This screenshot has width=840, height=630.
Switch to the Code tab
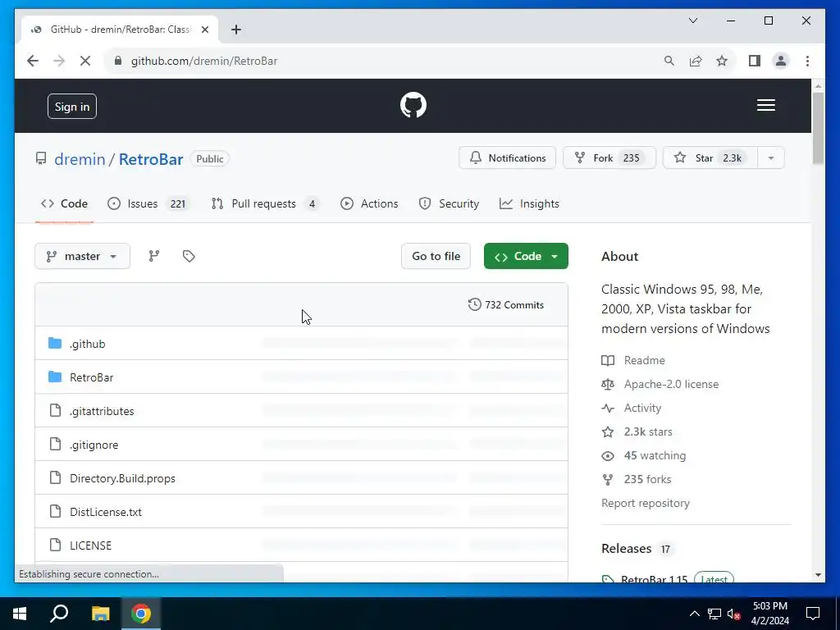click(64, 203)
